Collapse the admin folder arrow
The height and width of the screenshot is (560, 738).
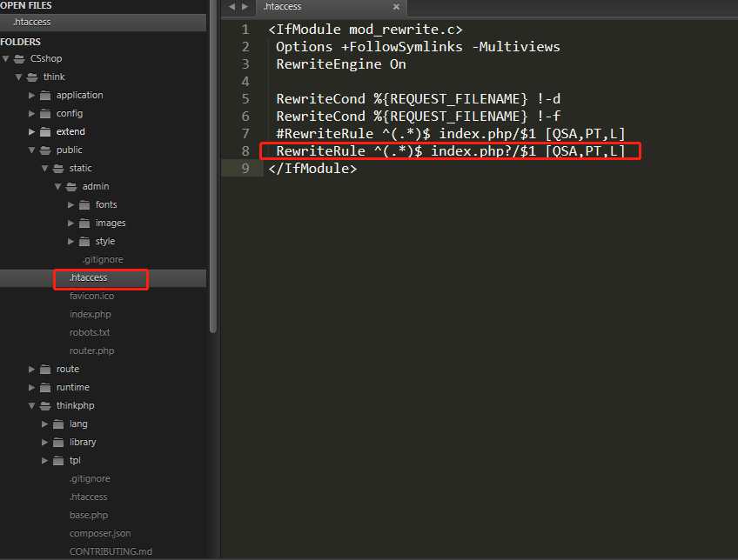tap(58, 187)
